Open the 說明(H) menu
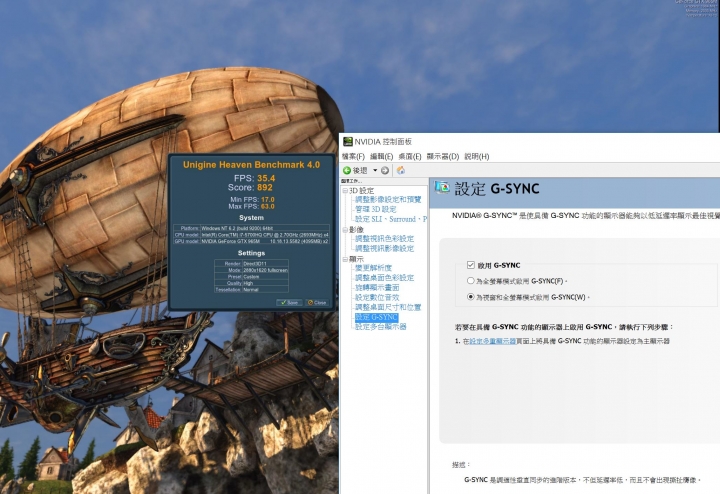720x494 pixels. pyautogui.click(x=477, y=157)
